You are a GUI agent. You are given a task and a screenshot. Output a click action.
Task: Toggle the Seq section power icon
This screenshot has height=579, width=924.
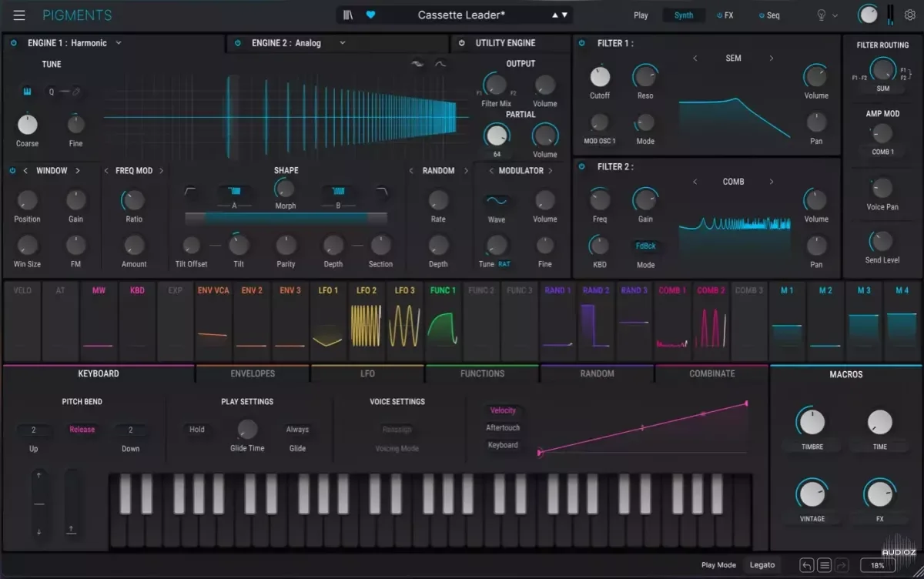pyautogui.click(x=762, y=15)
